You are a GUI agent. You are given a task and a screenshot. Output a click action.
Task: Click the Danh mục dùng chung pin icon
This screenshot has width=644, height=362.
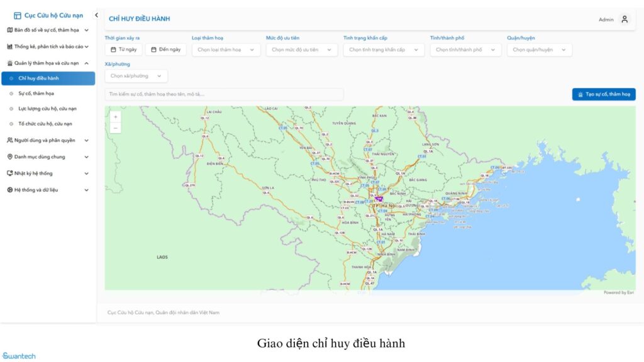(x=10, y=157)
